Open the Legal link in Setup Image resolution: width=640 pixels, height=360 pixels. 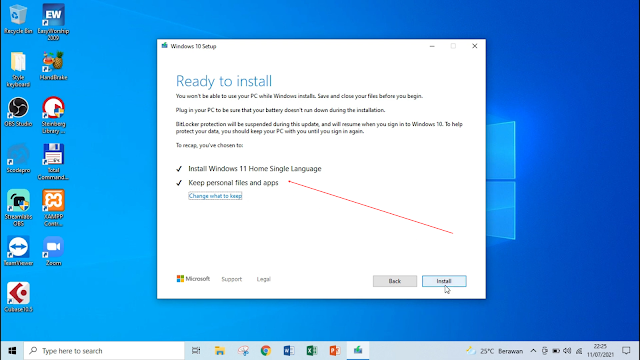point(263,279)
